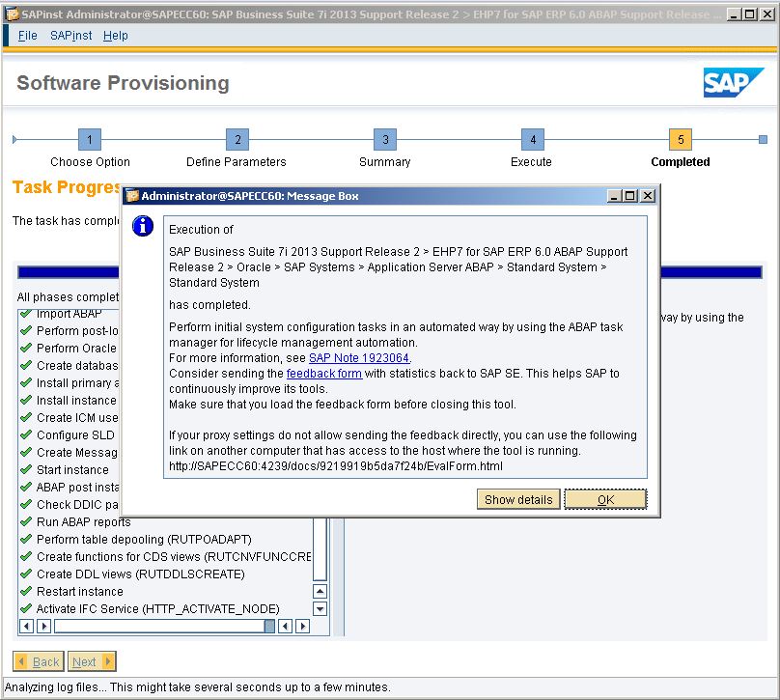Select the Run ABAP reports phase
This screenshot has height=700, width=780.
84,522
